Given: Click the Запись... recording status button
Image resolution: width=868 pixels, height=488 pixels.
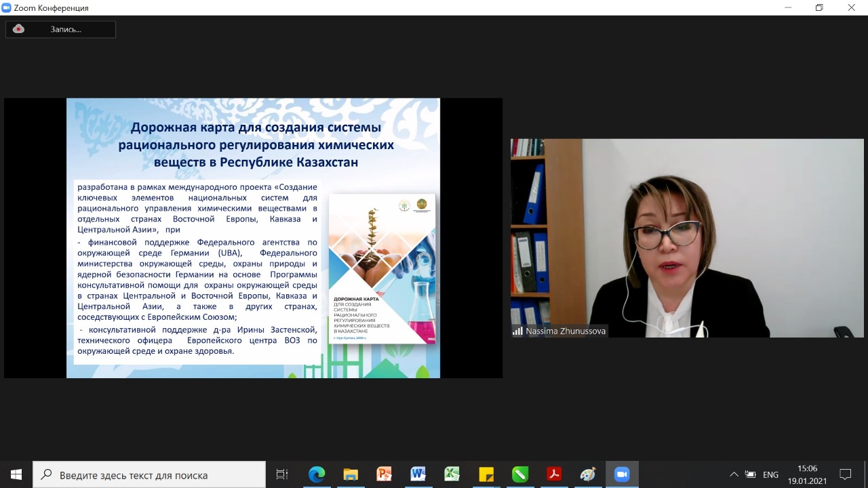Looking at the screenshot, I should pos(65,29).
